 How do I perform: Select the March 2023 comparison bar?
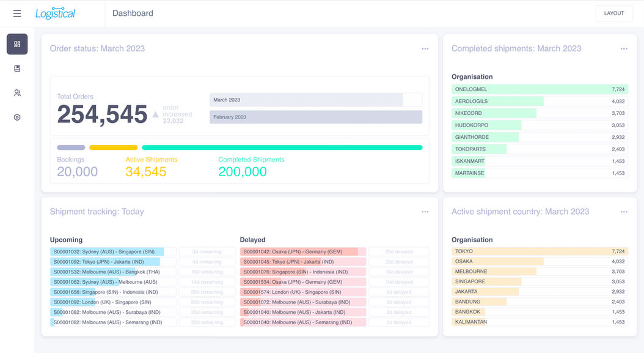tap(316, 100)
